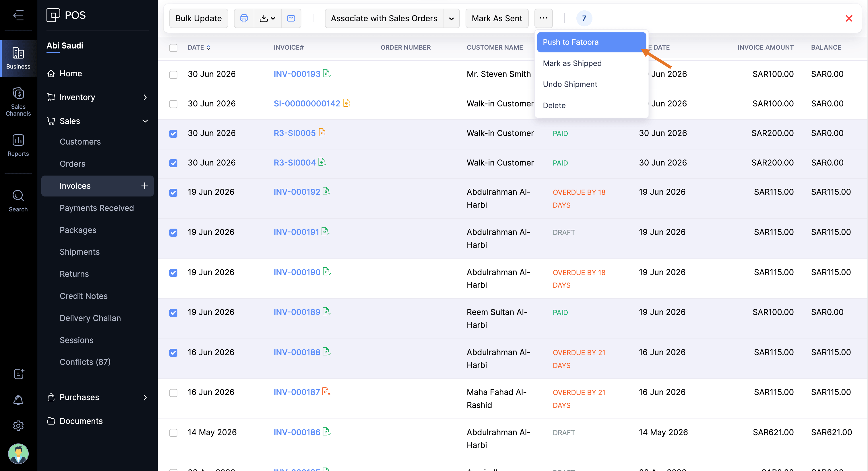Uncheck the INV-000189 row checkbox
This screenshot has height=471, width=868.
[x=173, y=313]
